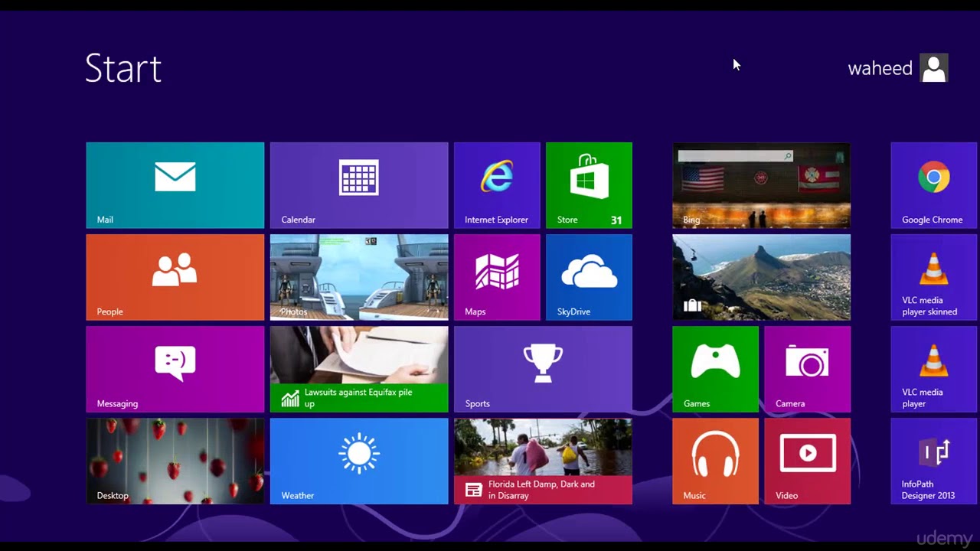Switch to the Desktop tile
The height and width of the screenshot is (551, 980).
(x=175, y=461)
